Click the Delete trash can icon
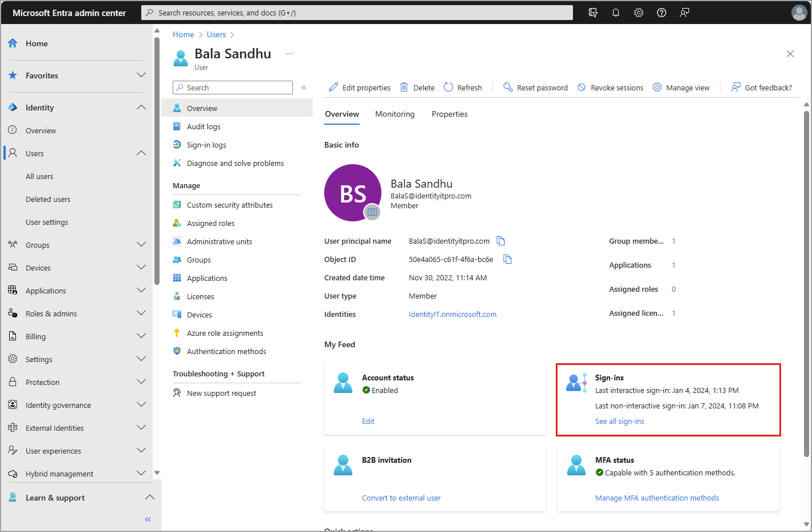Screen dimensions: 812x532 [404, 87]
